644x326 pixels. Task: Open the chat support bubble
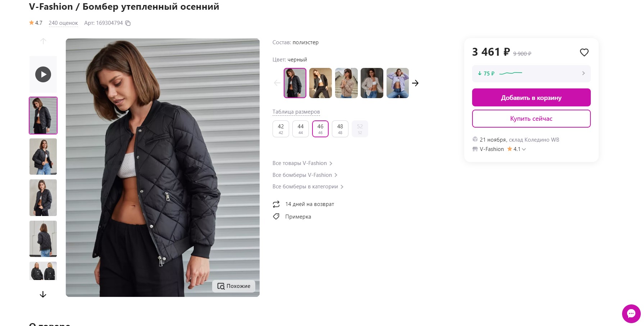[631, 313]
